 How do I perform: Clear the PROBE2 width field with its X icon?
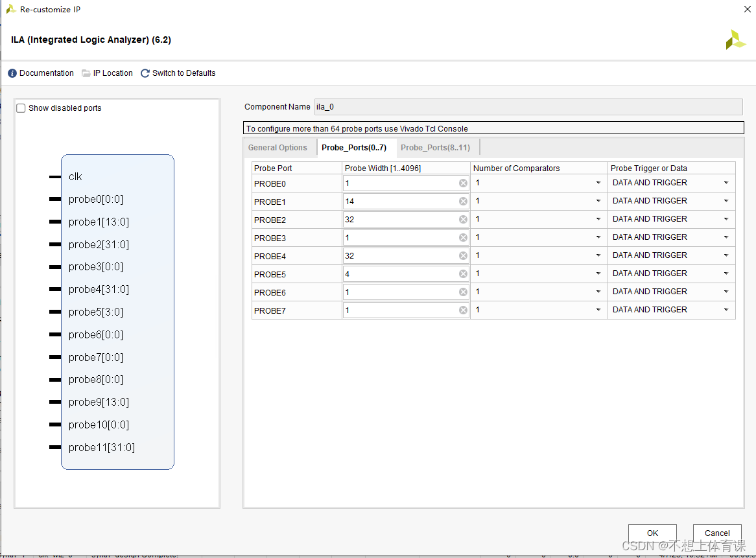click(x=463, y=219)
